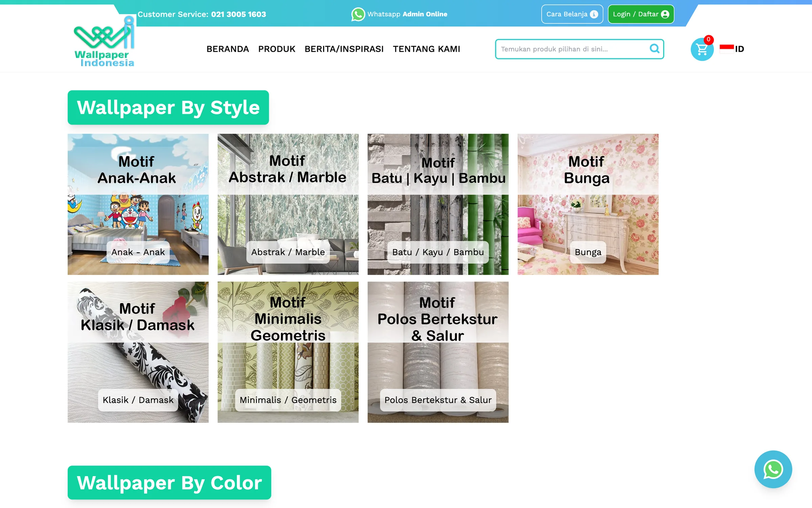
Task: Click the Indonesian flag language icon
Action: 726,49
